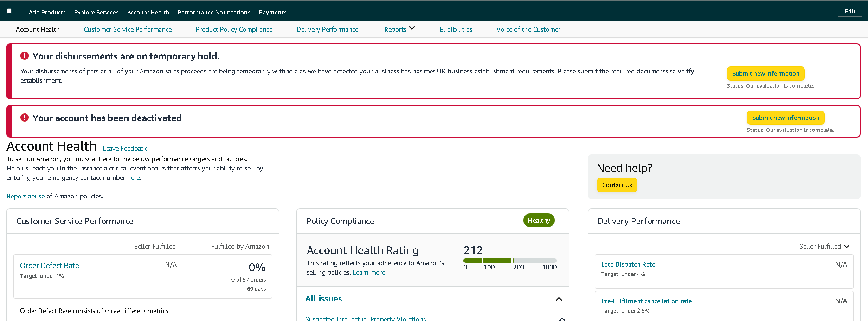
Task: Switch to Customer Service Performance tab
Action: click(128, 29)
